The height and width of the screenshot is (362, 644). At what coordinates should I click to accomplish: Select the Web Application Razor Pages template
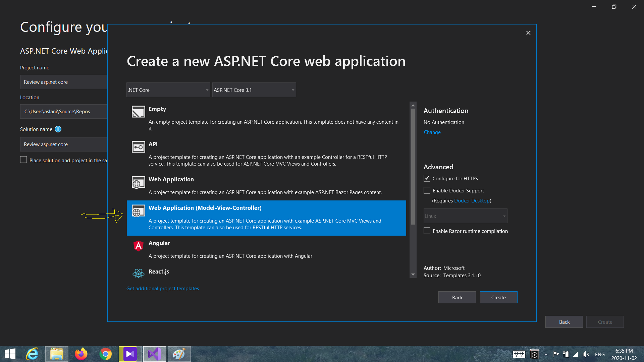tap(266, 185)
